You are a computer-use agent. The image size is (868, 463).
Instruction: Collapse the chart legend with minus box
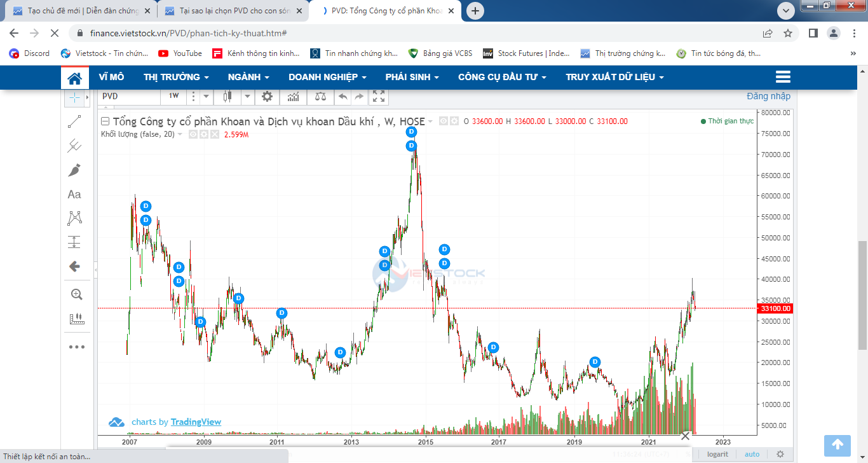tap(105, 121)
